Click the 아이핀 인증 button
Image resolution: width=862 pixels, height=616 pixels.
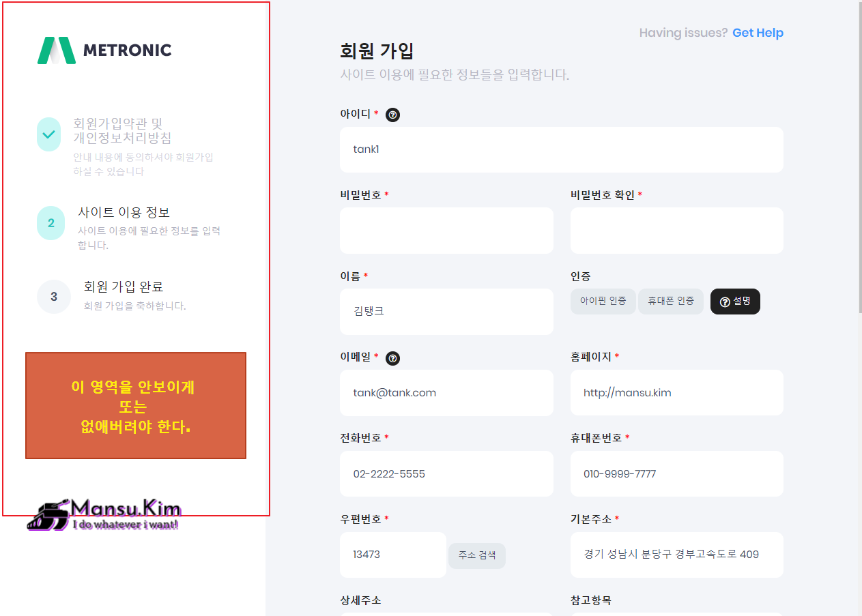(x=603, y=302)
